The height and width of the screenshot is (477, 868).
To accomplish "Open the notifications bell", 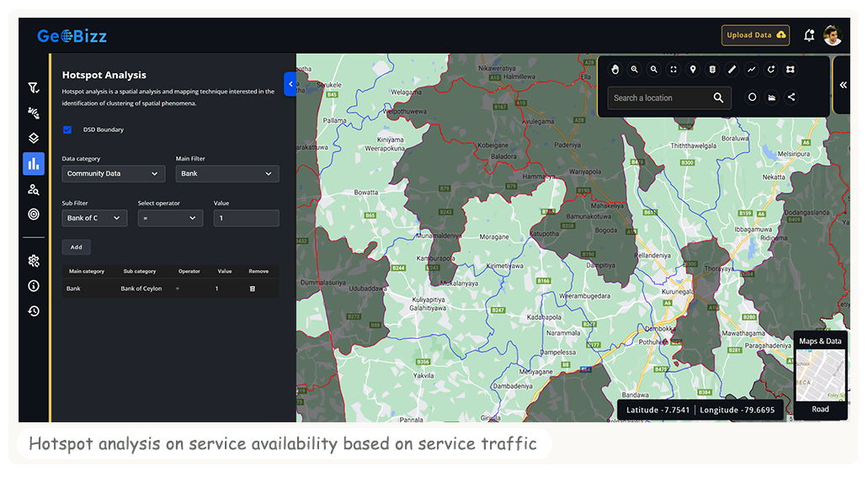I will coord(809,35).
